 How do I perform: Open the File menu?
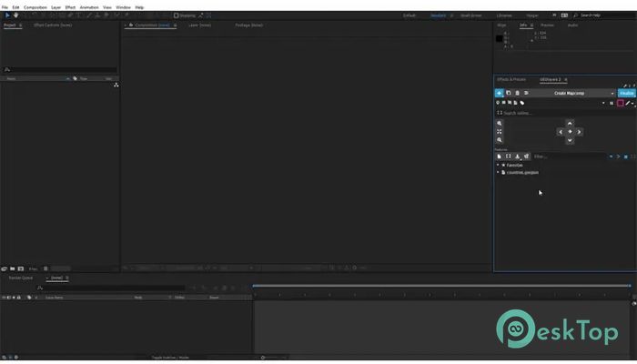(5, 7)
